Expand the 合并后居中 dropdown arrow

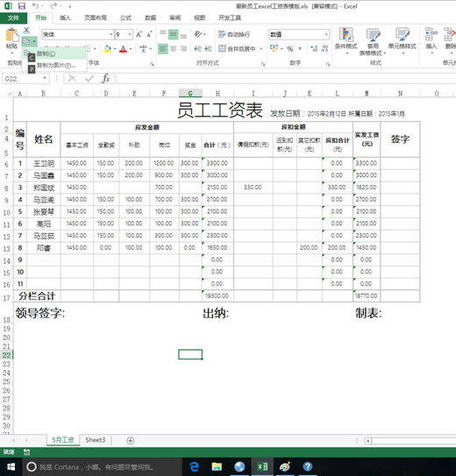click(261, 48)
